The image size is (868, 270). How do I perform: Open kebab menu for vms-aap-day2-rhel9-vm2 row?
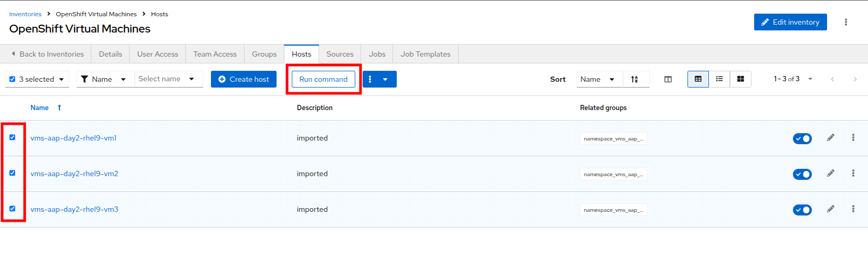(x=853, y=174)
